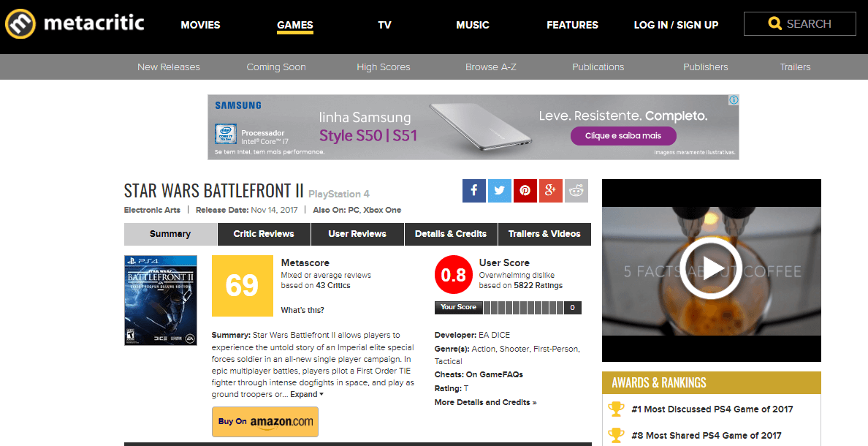The image size is (868, 446).
Task: Share the game on Reddit
Action: click(576, 191)
